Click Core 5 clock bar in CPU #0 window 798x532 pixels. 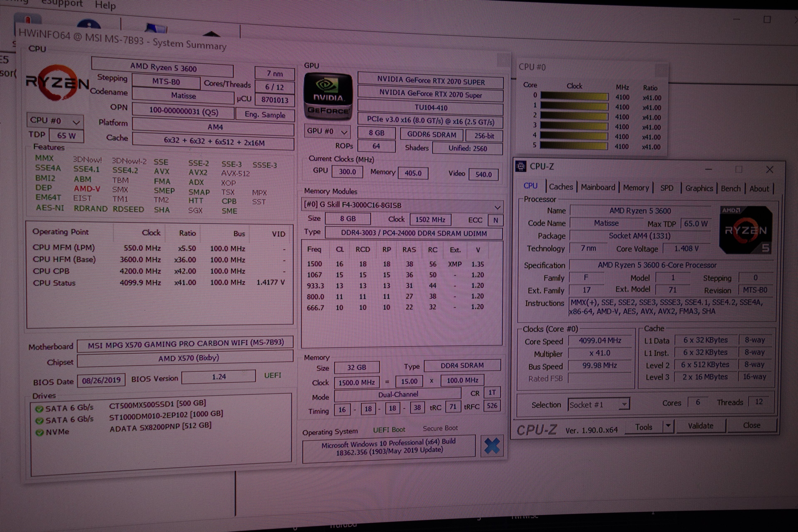(574, 146)
